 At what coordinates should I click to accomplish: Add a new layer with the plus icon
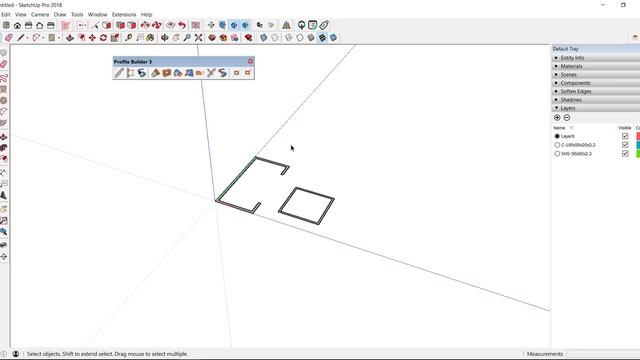tap(557, 118)
